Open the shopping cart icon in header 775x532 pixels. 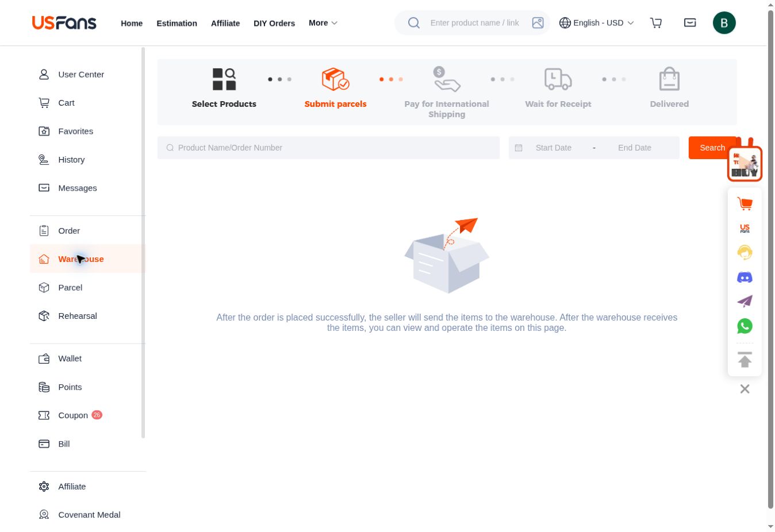click(x=656, y=23)
